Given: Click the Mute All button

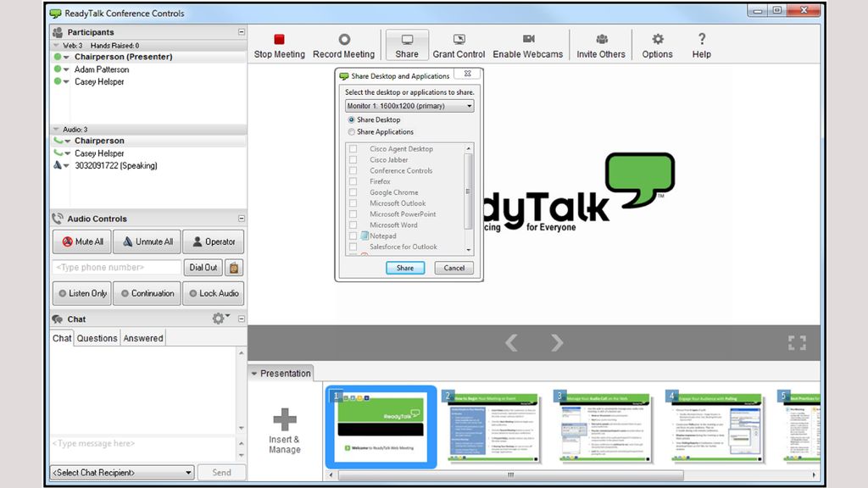Looking at the screenshot, I should [81, 241].
